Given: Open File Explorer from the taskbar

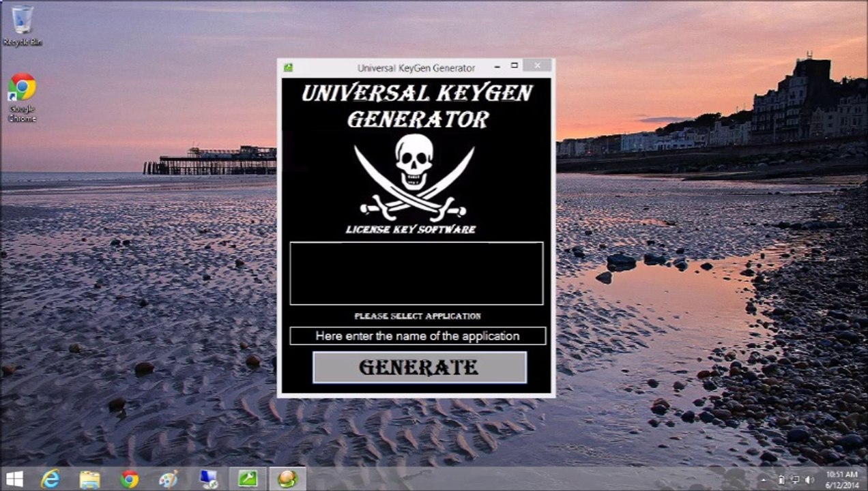Looking at the screenshot, I should 89,479.
